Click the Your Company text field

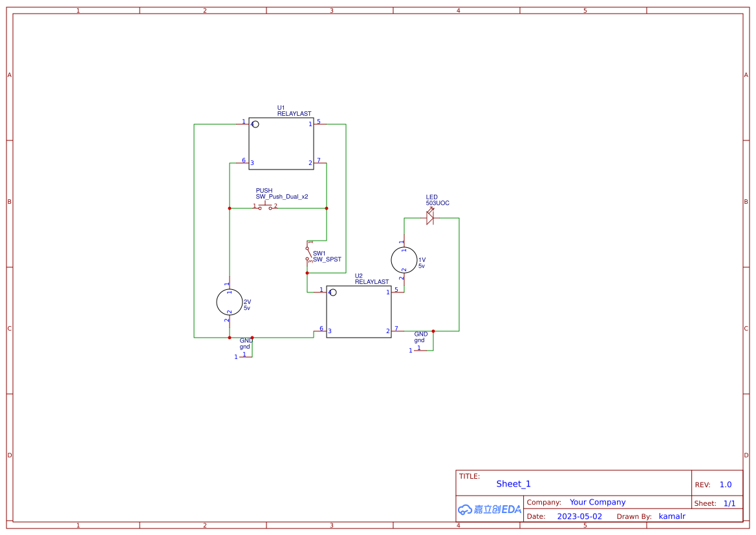pos(597,502)
